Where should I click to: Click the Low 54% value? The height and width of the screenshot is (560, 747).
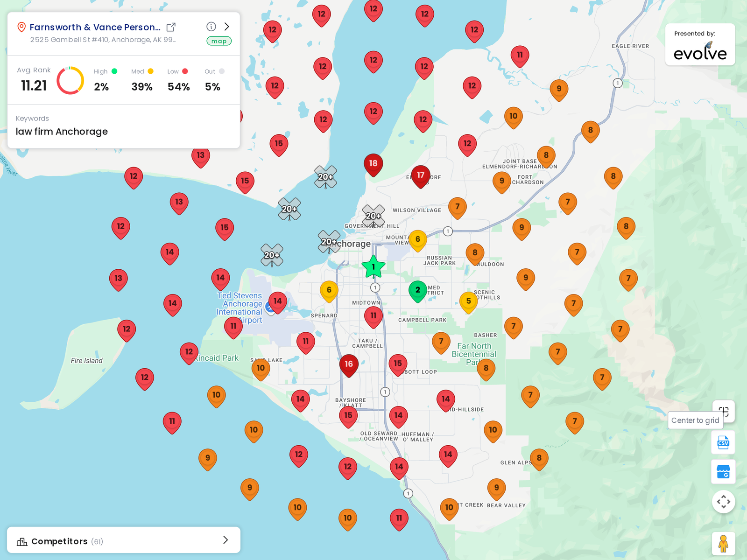[179, 87]
